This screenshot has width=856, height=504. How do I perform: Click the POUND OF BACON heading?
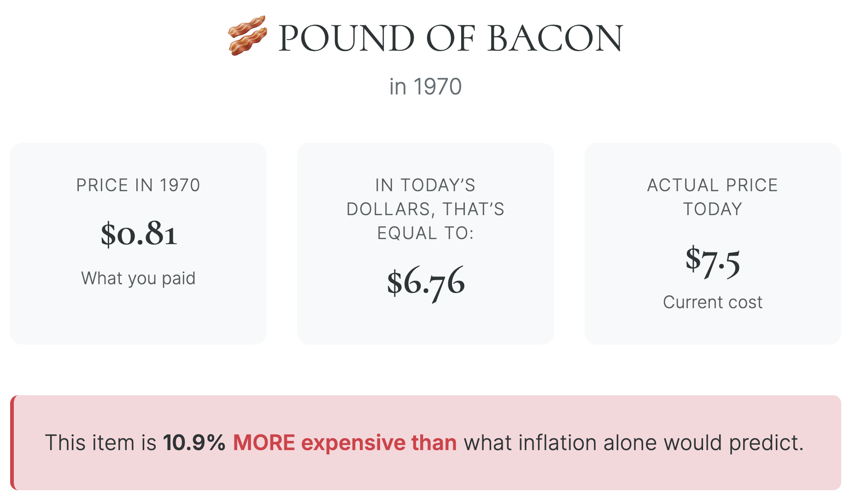(x=450, y=38)
